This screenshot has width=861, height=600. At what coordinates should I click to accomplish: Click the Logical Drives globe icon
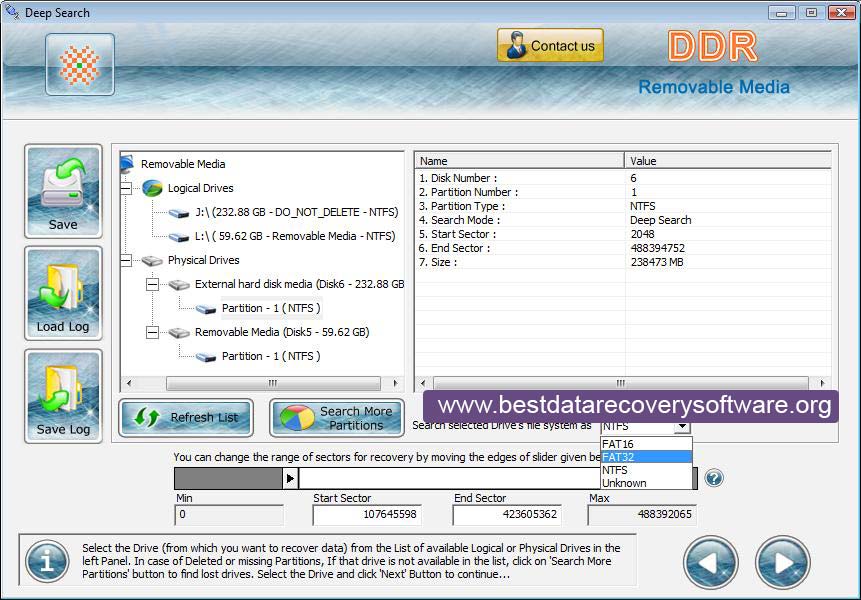pyautogui.click(x=152, y=188)
